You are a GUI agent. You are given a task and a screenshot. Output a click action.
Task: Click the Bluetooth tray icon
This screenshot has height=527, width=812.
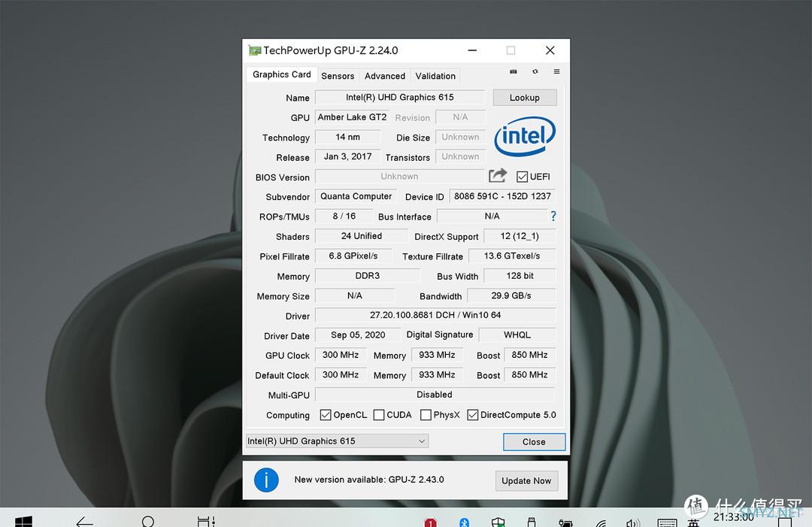coord(465,522)
